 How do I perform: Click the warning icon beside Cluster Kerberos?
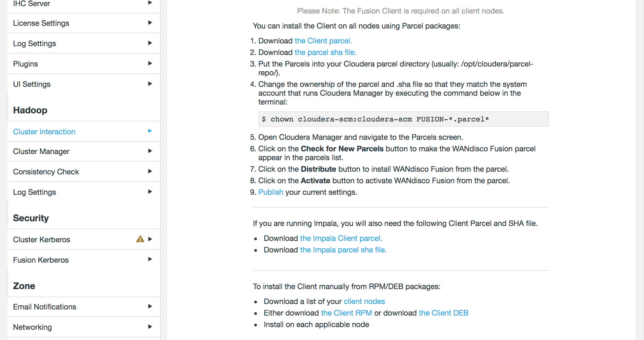pos(140,240)
